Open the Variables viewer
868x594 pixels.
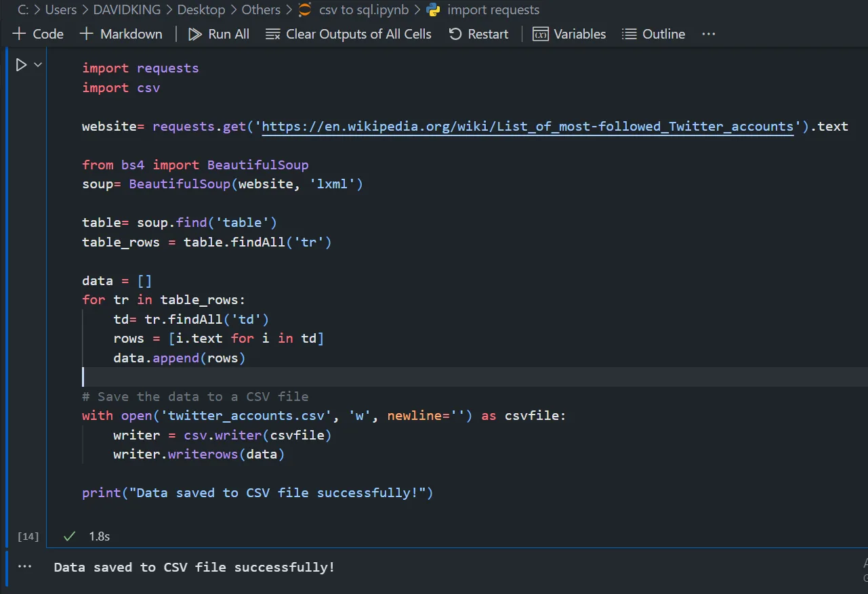(569, 34)
